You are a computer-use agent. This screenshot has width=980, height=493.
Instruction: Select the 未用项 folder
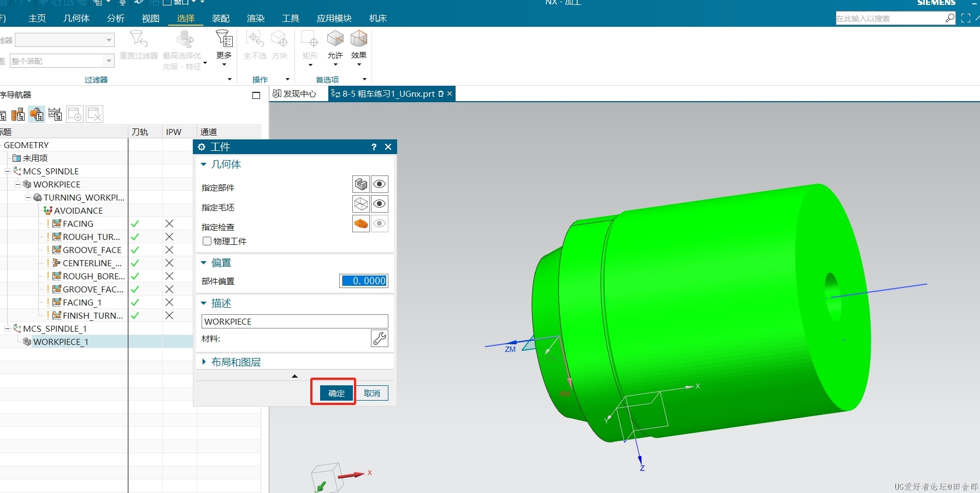[35, 158]
